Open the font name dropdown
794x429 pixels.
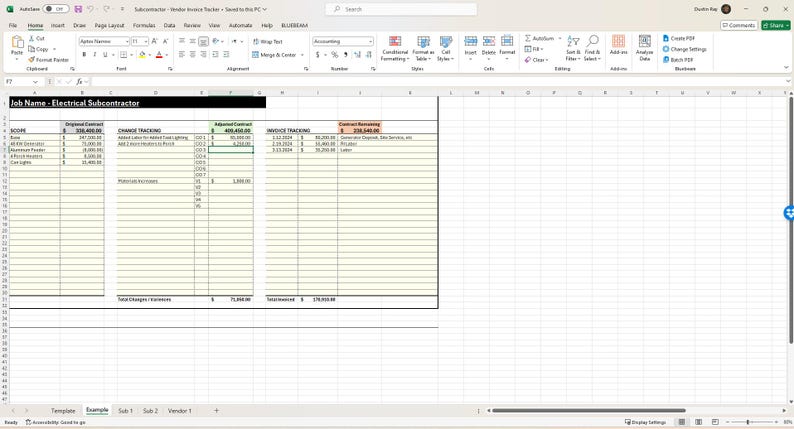pos(127,42)
